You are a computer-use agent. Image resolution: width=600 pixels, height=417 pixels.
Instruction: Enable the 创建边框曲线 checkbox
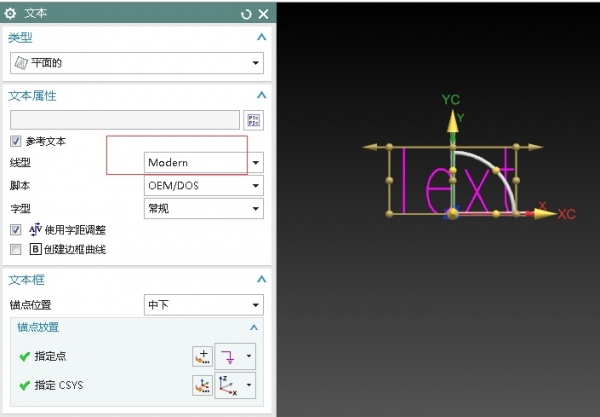[15, 249]
